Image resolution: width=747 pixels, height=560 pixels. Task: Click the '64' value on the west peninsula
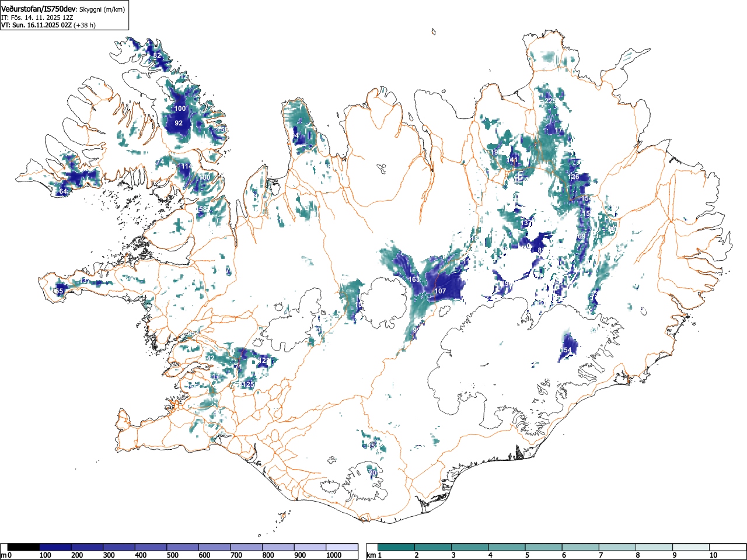point(63,191)
